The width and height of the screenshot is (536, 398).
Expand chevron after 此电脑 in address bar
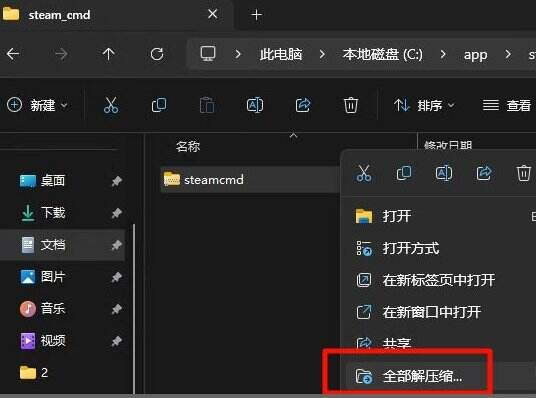coord(322,54)
